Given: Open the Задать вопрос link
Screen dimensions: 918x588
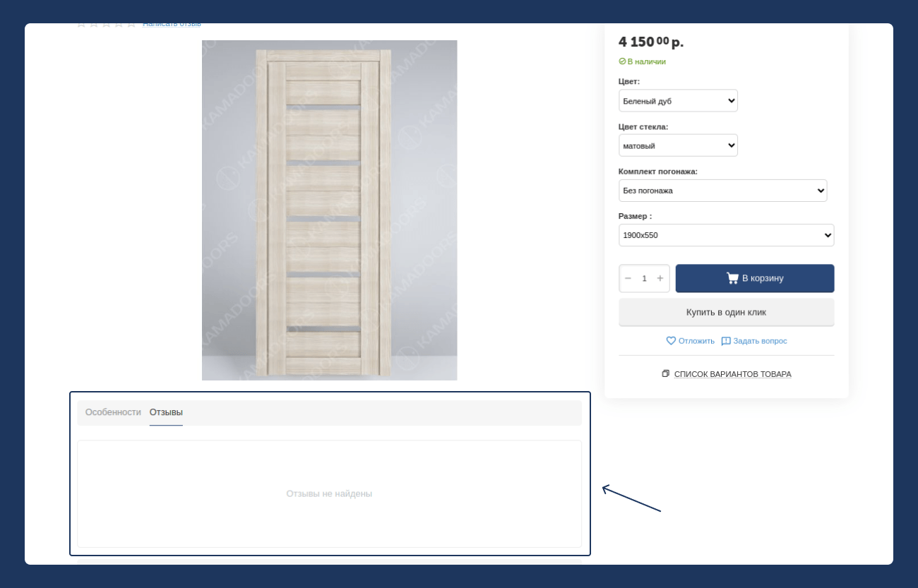Looking at the screenshot, I should click(754, 341).
